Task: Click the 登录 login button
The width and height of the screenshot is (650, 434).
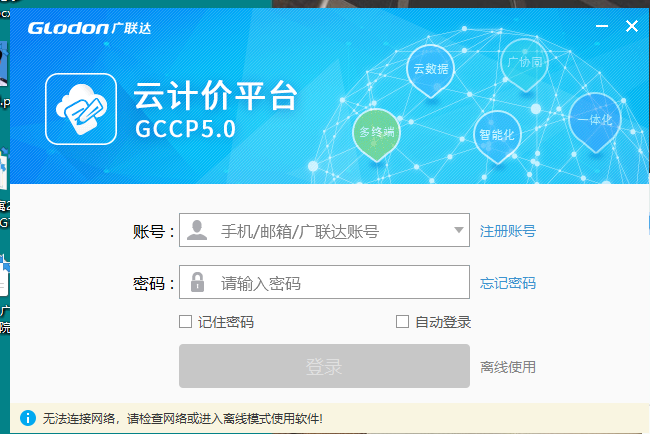Action: coord(324,366)
